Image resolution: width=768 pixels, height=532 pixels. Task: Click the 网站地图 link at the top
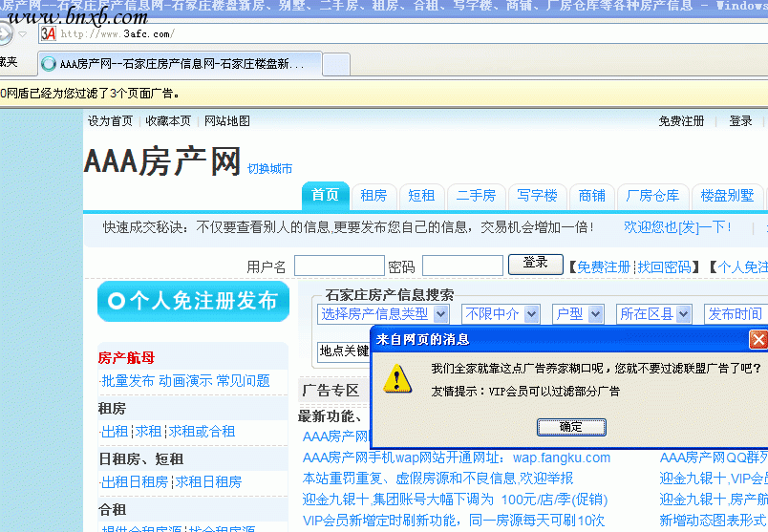click(227, 121)
